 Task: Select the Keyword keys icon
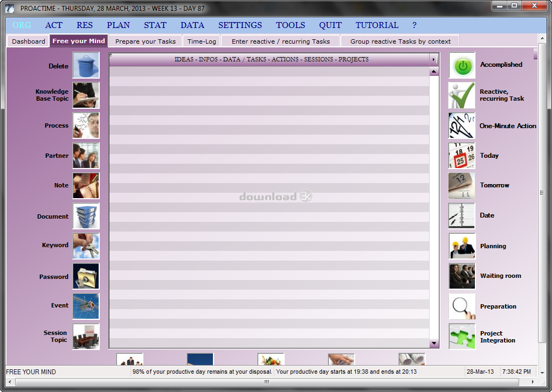(x=86, y=246)
